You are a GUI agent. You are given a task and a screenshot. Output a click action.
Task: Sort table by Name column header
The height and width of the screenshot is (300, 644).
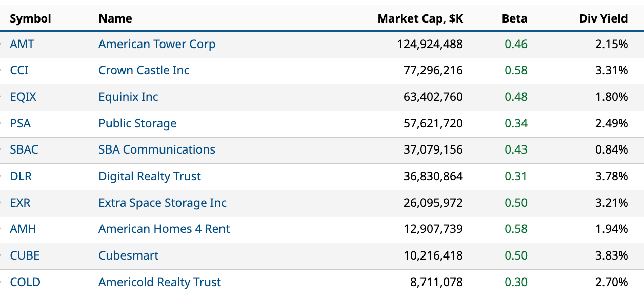tap(115, 19)
